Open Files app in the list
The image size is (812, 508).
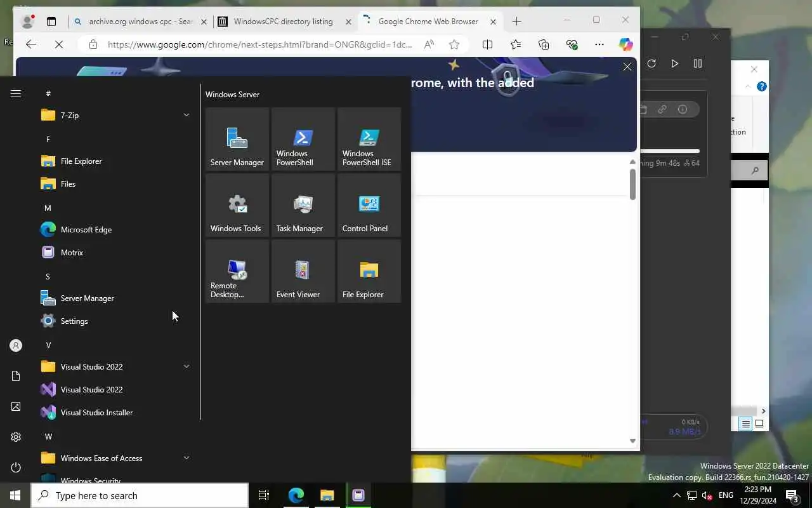(x=115, y=184)
